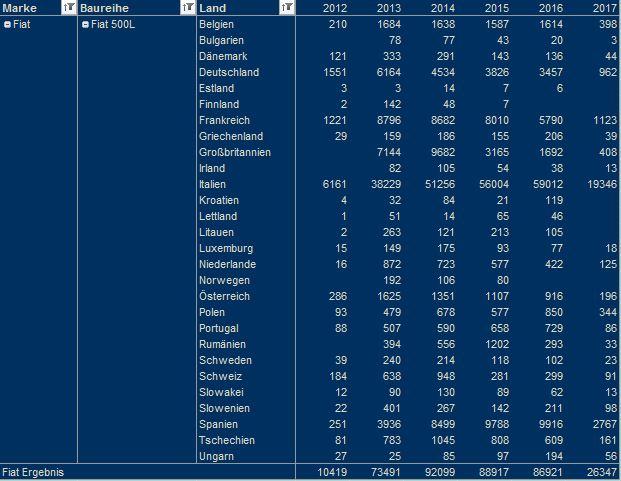
Task: Select the Griechenland row label
Action: (x=231, y=136)
